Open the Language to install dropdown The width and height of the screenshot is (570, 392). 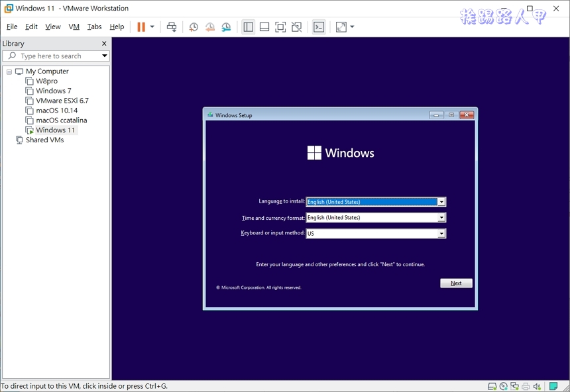pyautogui.click(x=441, y=201)
